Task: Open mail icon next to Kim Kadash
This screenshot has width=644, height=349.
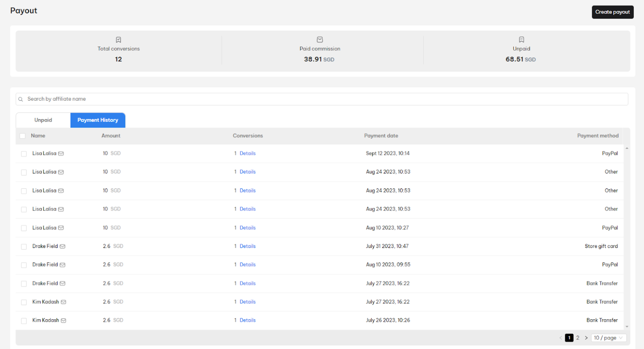Action: point(63,302)
